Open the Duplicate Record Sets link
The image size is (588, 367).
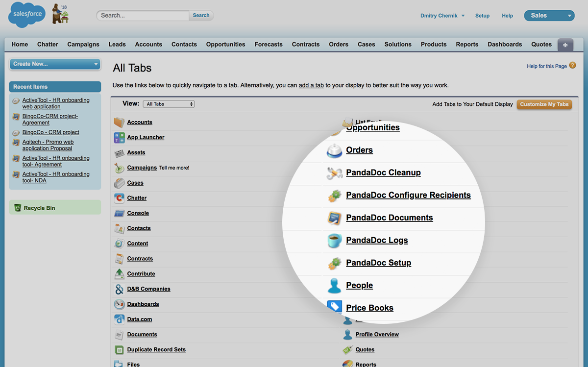pyautogui.click(x=156, y=349)
